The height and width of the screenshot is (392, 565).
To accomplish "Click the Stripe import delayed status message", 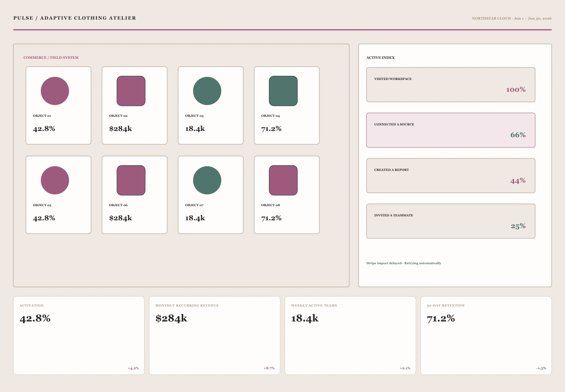I will (404, 263).
